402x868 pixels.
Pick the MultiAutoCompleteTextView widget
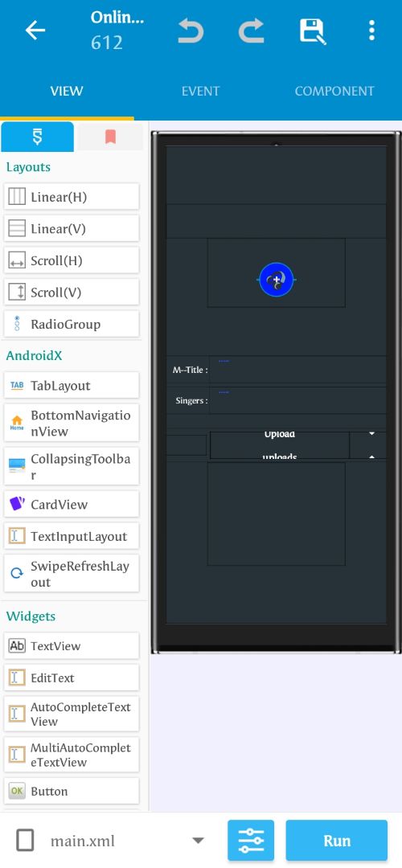click(x=72, y=755)
